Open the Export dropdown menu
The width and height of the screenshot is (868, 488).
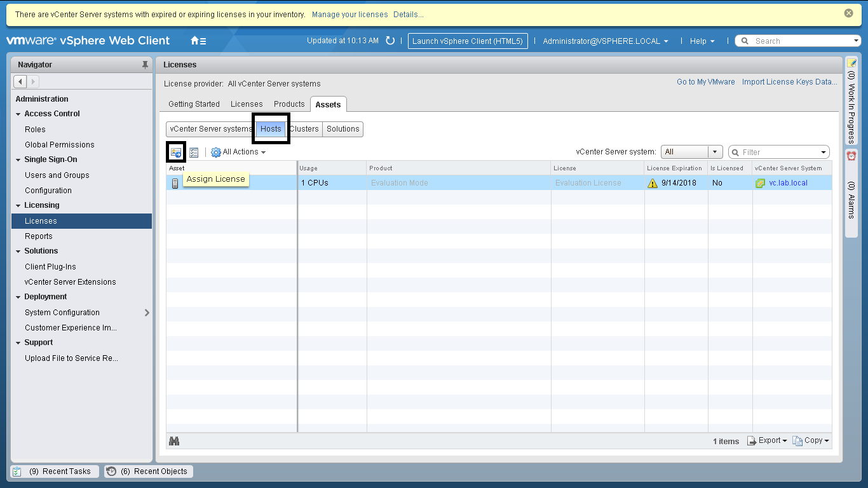768,440
